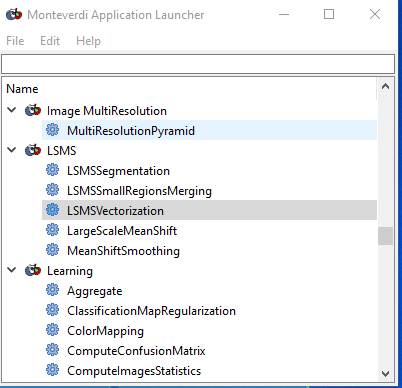
Task: Click the gear icon next to Aggregate
Action: [52, 290]
